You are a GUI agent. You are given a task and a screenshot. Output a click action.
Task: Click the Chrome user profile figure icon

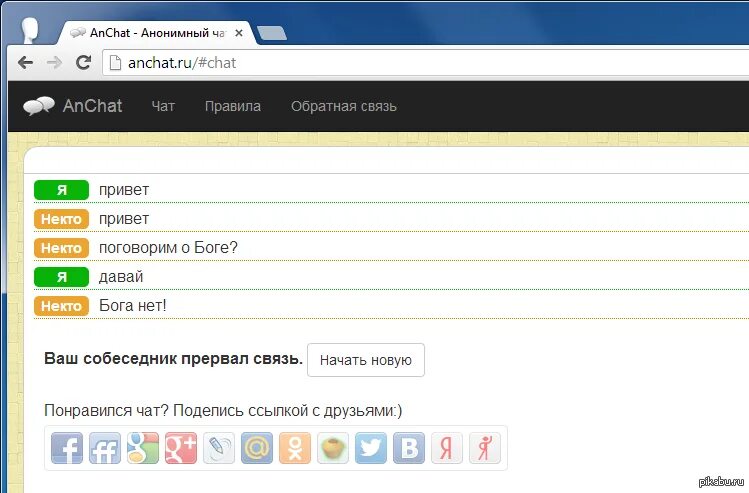tap(30, 30)
